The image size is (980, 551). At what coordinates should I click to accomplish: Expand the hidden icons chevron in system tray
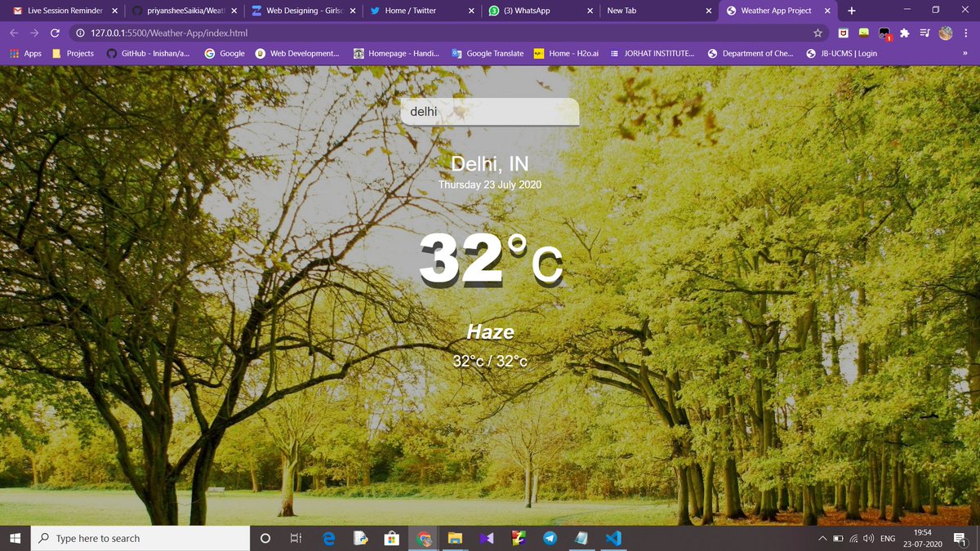822,538
